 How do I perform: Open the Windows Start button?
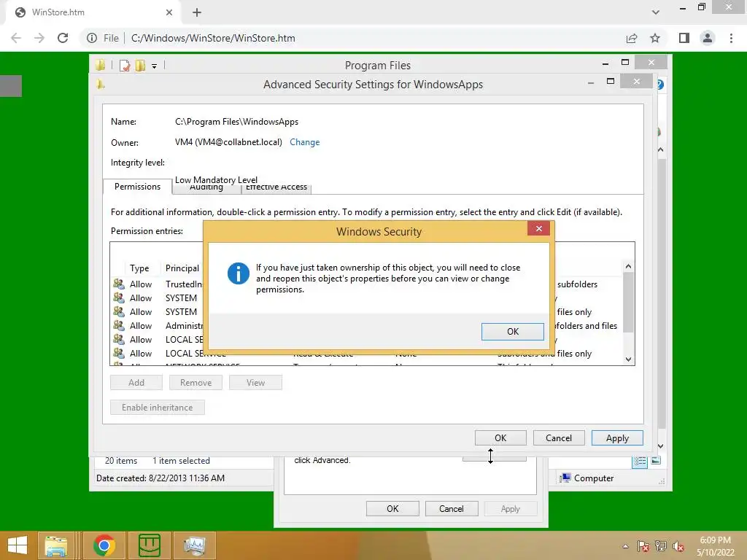18,545
